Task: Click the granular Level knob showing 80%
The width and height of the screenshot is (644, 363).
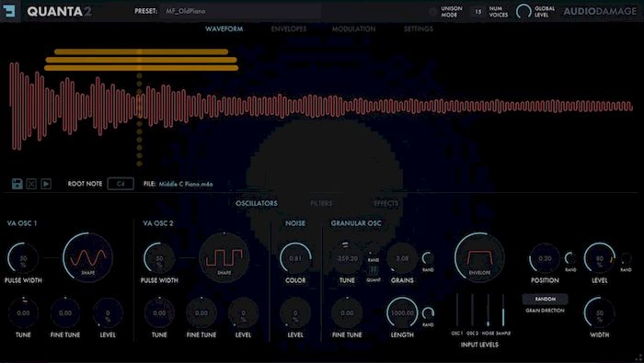Action: [x=600, y=258]
